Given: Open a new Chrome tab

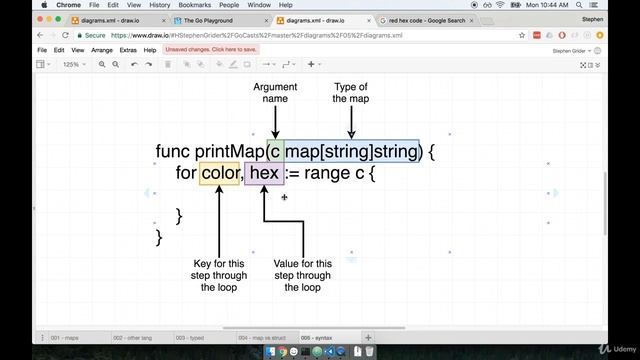Looking at the screenshot, I should click(x=487, y=21).
